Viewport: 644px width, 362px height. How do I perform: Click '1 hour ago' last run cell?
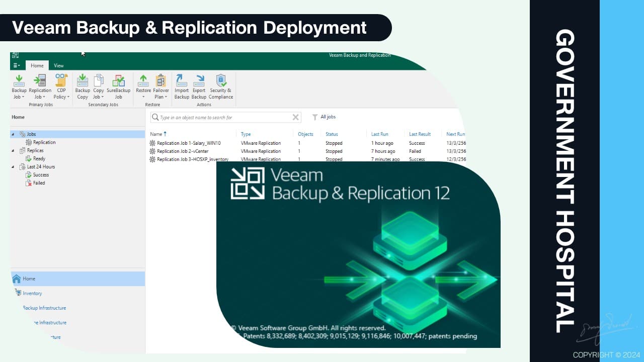382,143
